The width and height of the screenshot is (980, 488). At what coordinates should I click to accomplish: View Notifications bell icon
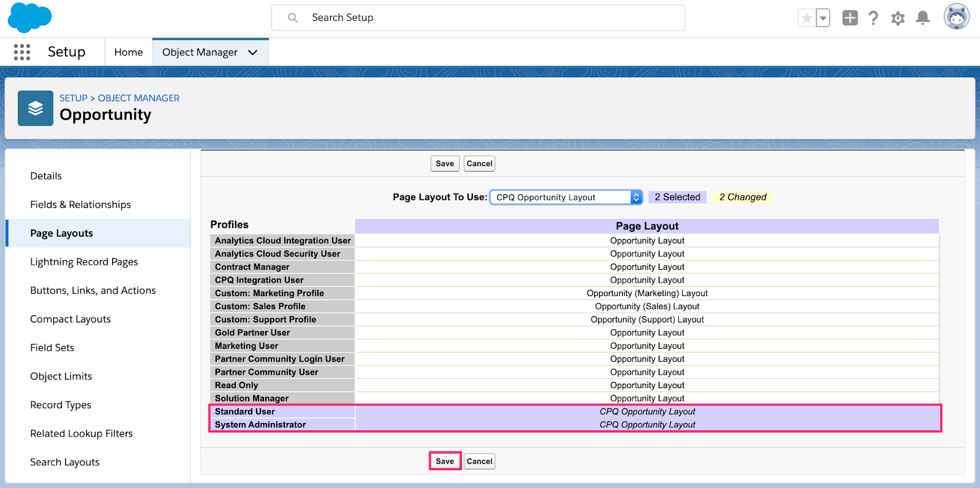click(x=922, y=18)
